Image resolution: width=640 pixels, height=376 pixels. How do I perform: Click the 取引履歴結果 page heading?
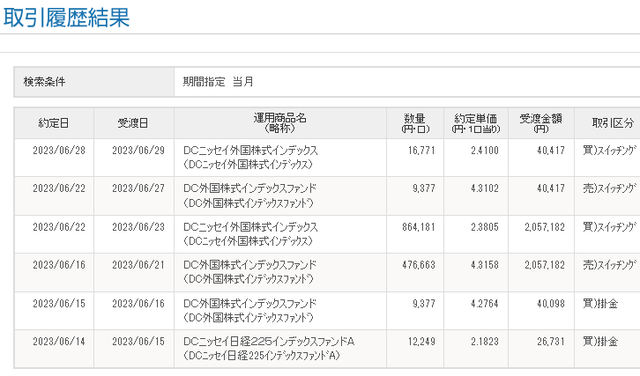(x=66, y=17)
